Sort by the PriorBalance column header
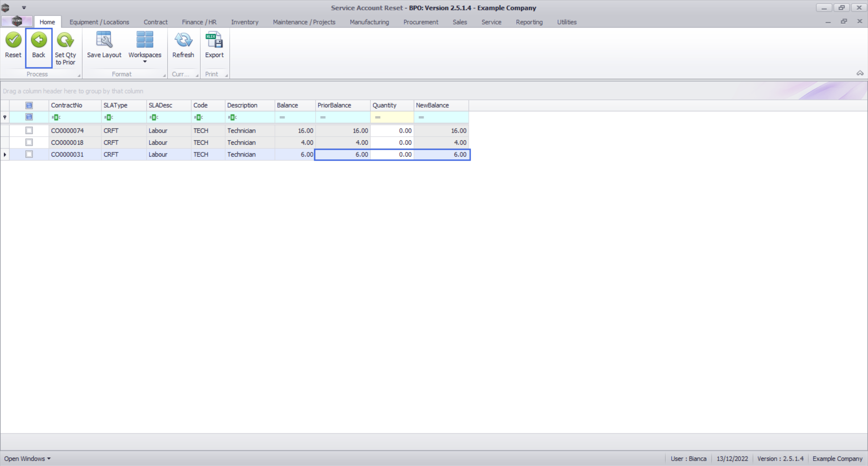The image size is (868, 466). pos(343,105)
